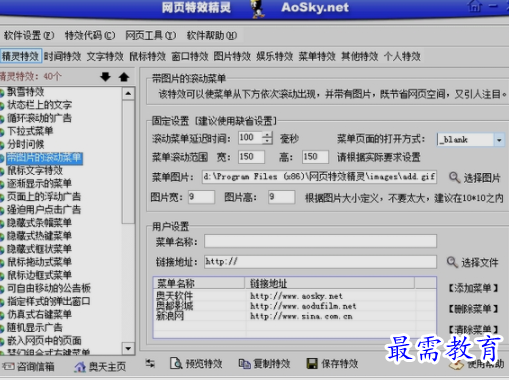Move selected effect down with black down arrow
This screenshot has height=380, width=509.
click(x=105, y=77)
